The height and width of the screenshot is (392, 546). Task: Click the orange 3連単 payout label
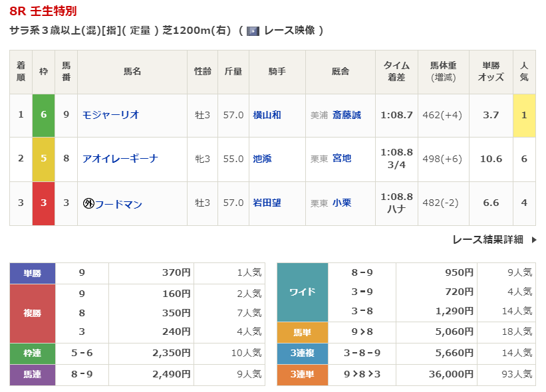click(x=302, y=375)
